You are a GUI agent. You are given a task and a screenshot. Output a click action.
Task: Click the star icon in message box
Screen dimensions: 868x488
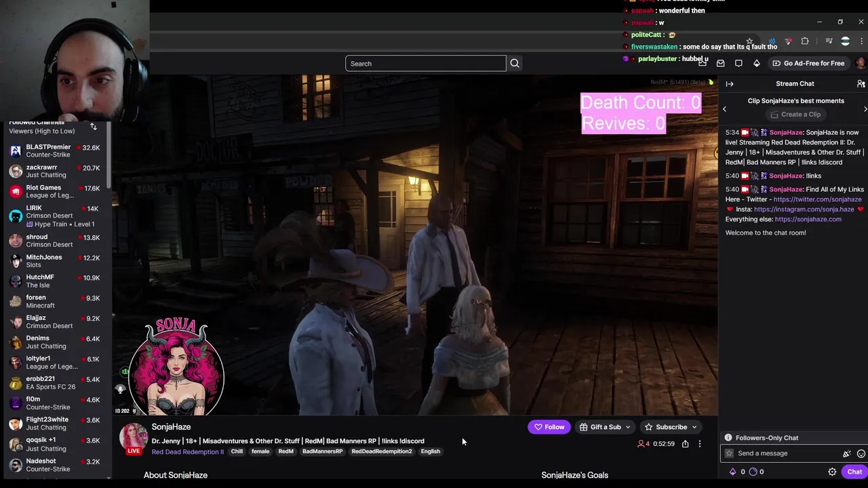[x=730, y=453]
